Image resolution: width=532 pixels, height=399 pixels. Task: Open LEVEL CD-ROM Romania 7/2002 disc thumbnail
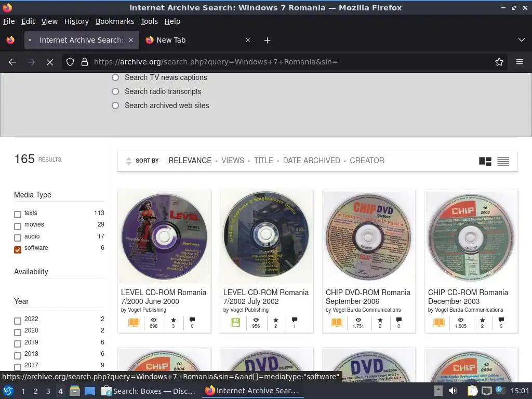(x=267, y=236)
